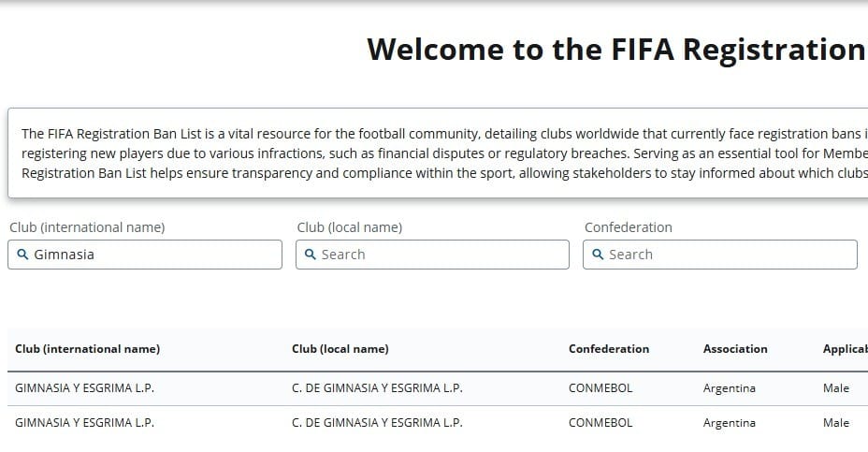Click C. DE GIMNASIA Y ESGRIMA L.P. in second row

click(377, 423)
